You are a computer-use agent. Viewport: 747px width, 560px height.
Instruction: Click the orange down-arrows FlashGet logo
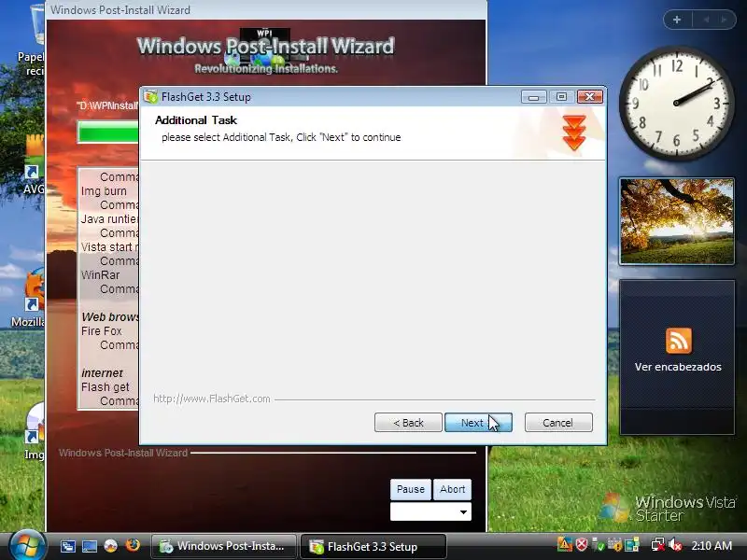574,133
